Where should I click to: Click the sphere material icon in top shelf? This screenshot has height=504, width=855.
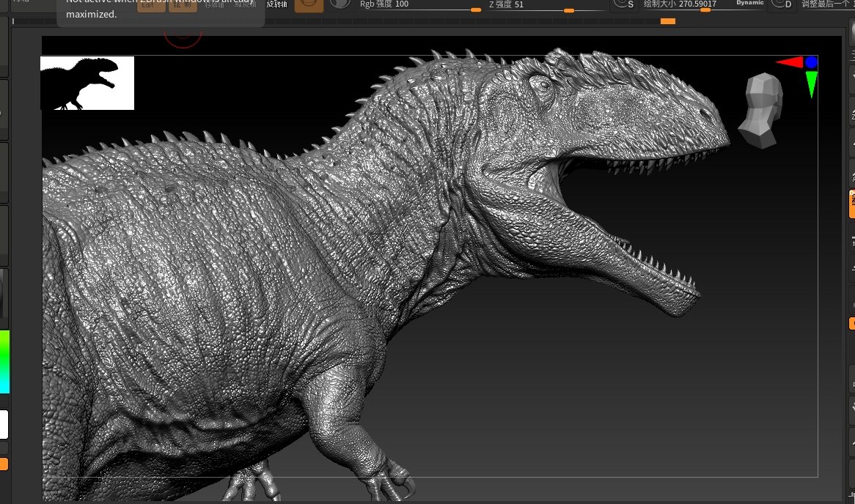(340, 4)
